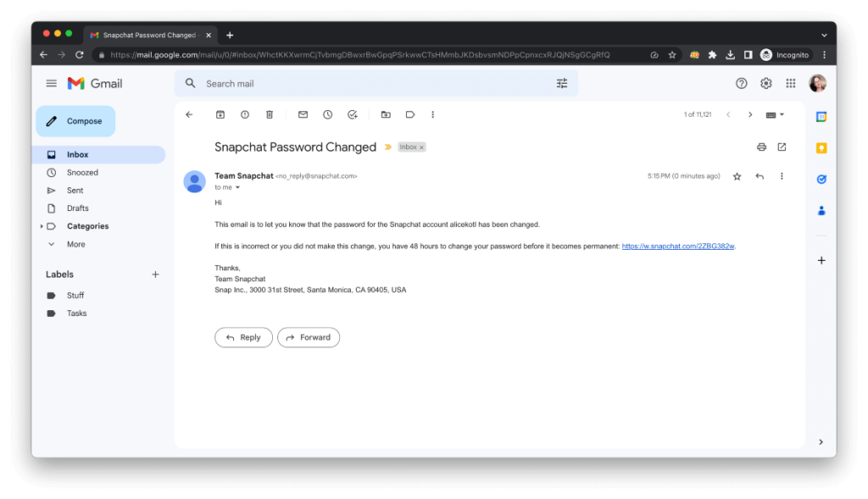Image resolution: width=868 pixels, height=499 pixels.
Task: Switch to the Inbox folder
Action: point(78,153)
